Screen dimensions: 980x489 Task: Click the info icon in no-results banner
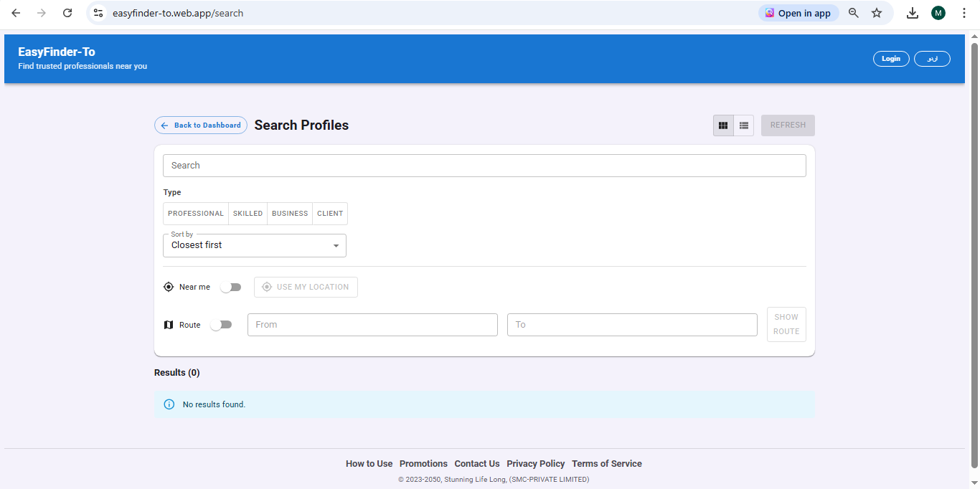tap(169, 404)
